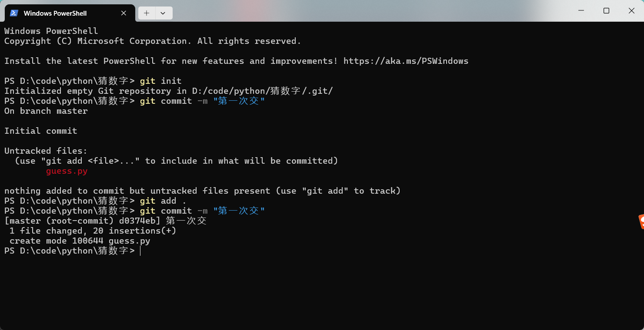Viewport: 644px width, 330px height.
Task: Click the orange icon at right edge
Action: (641, 221)
